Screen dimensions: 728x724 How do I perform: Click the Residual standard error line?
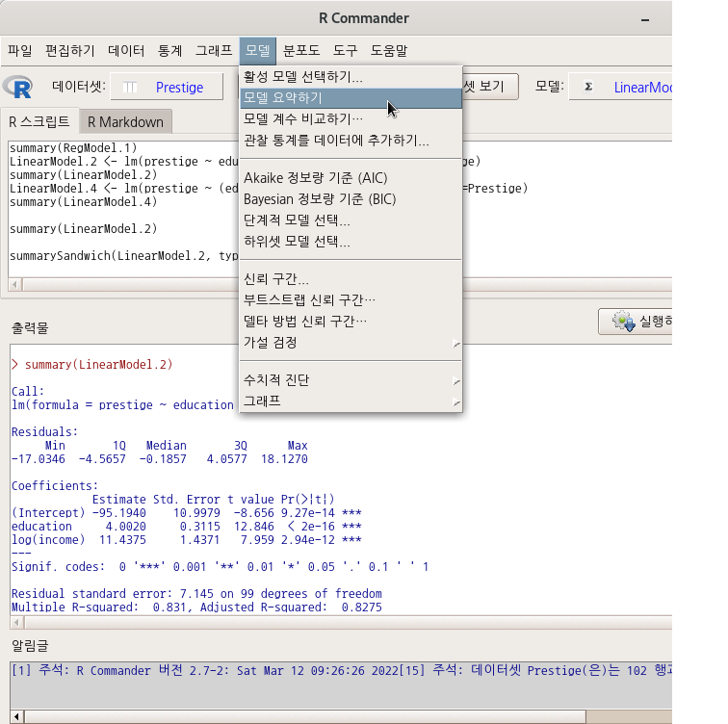pos(196,594)
